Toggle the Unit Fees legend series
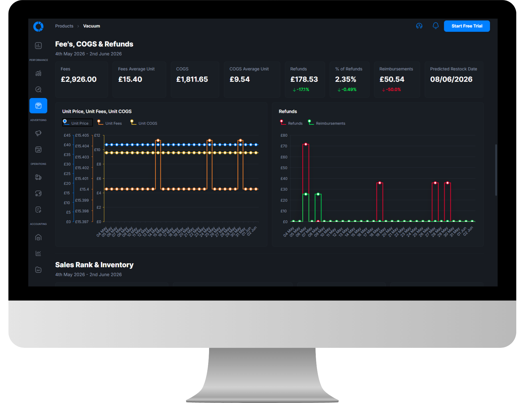The image size is (532, 403). tap(110, 123)
